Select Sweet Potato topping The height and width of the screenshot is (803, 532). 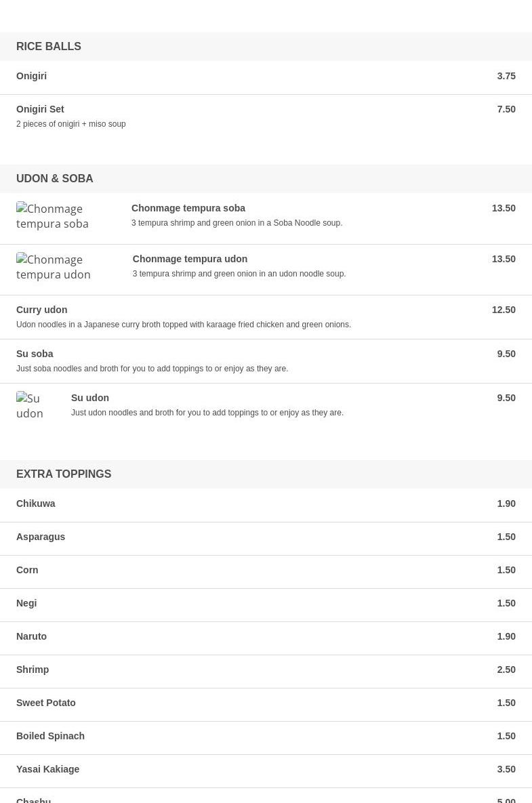click(x=46, y=703)
